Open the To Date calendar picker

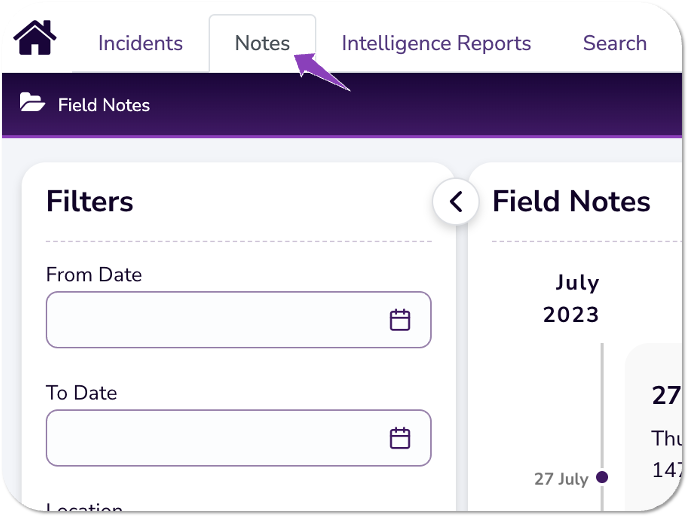coord(400,438)
